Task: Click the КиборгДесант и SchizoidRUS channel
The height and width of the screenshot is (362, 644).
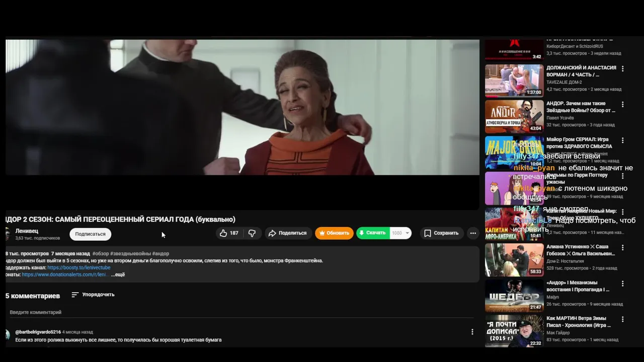Action: click(x=575, y=46)
